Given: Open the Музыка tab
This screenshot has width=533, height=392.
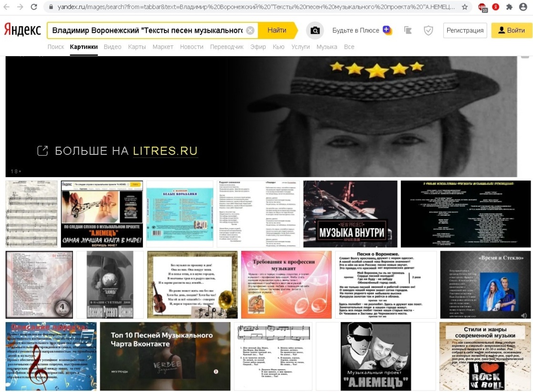Looking at the screenshot, I should [327, 47].
